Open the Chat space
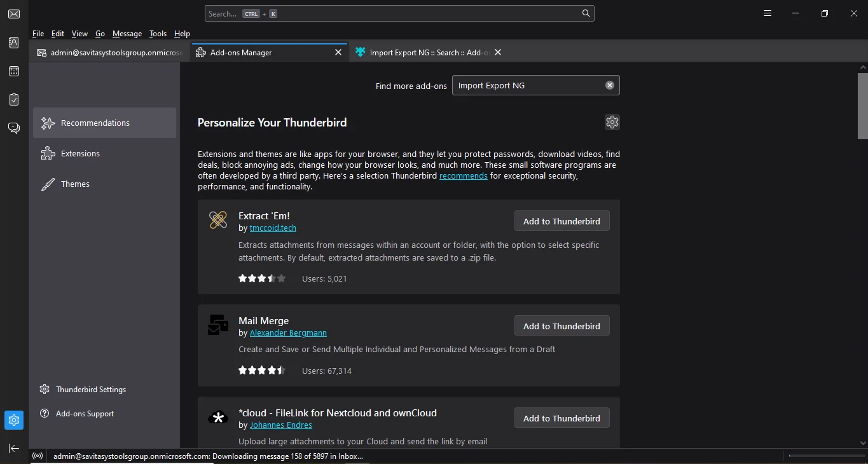Screen dimensions: 868x464 (14, 128)
